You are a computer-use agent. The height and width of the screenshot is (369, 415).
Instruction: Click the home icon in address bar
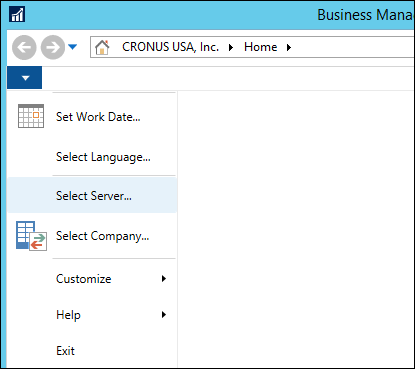(x=102, y=47)
